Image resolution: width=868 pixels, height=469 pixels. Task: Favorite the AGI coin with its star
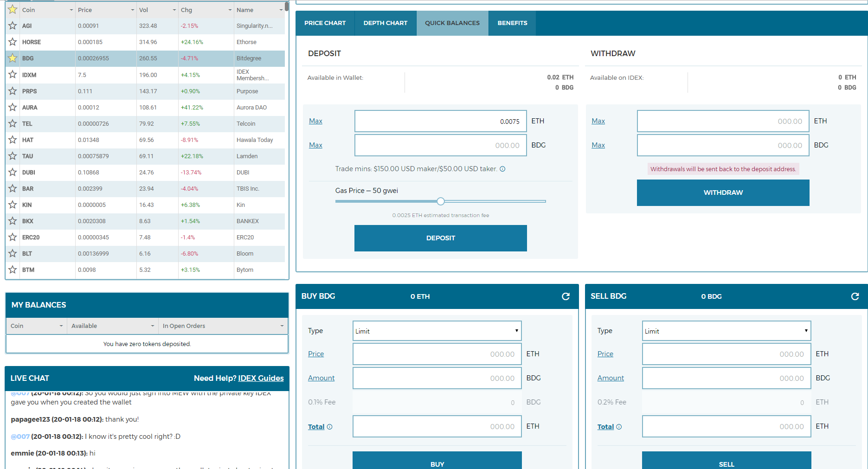click(13, 26)
